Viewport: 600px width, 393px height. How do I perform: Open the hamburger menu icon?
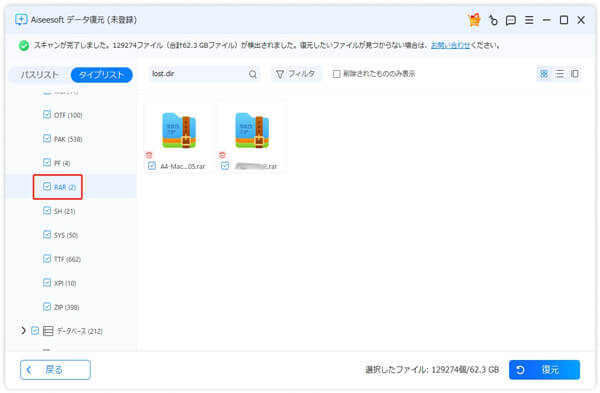(x=529, y=20)
